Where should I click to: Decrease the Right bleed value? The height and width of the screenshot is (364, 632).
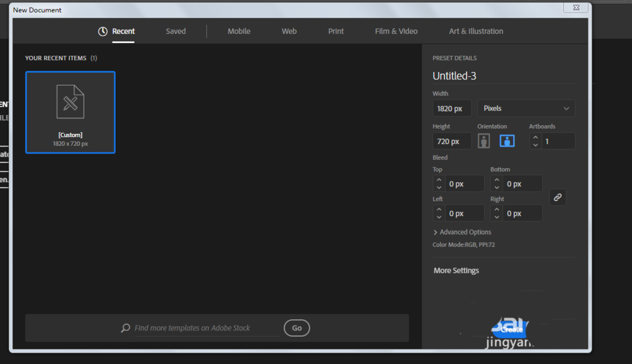pos(497,217)
